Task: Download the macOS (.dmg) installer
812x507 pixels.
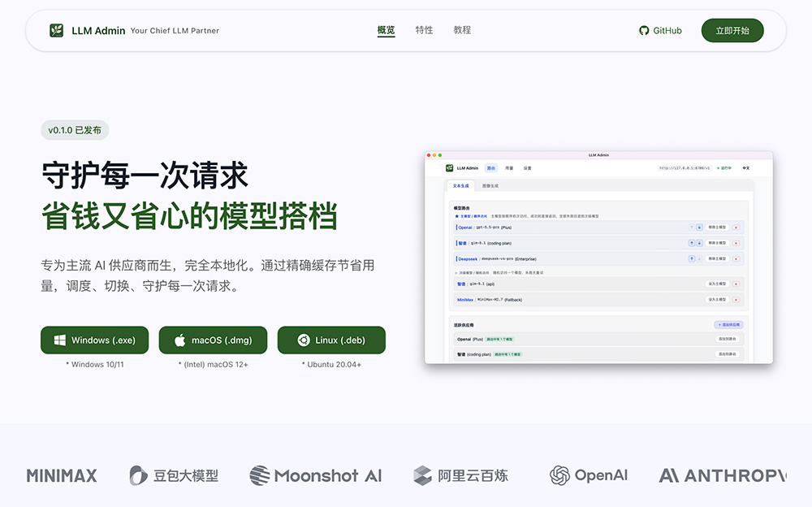Action: click(213, 340)
